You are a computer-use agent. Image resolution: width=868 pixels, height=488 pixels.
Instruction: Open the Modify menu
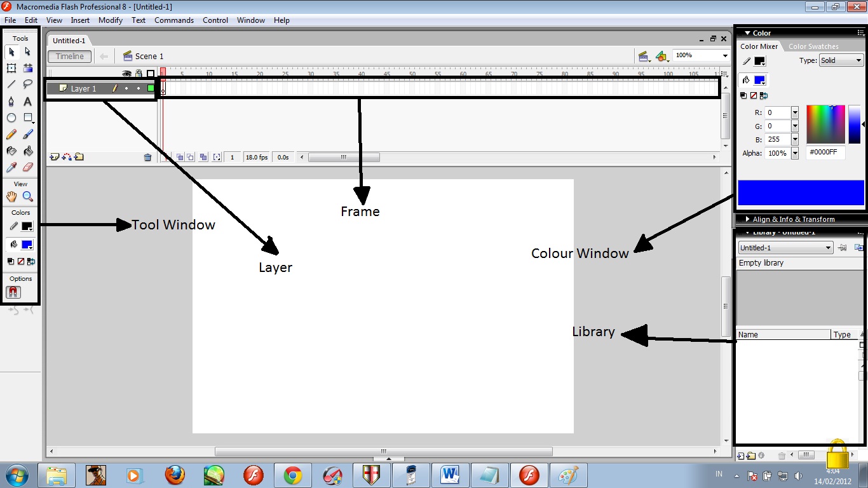(x=110, y=20)
